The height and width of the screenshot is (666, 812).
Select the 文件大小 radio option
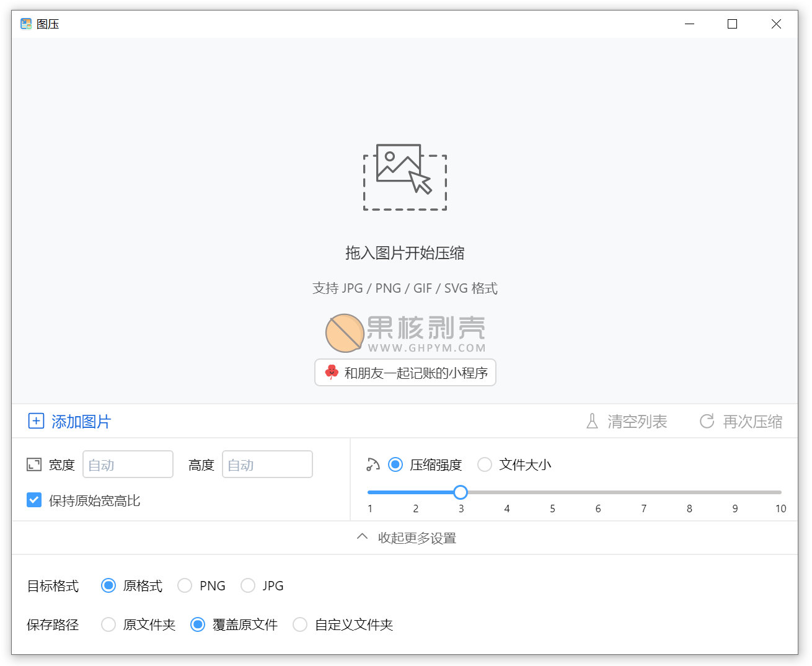pyautogui.click(x=485, y=464)
